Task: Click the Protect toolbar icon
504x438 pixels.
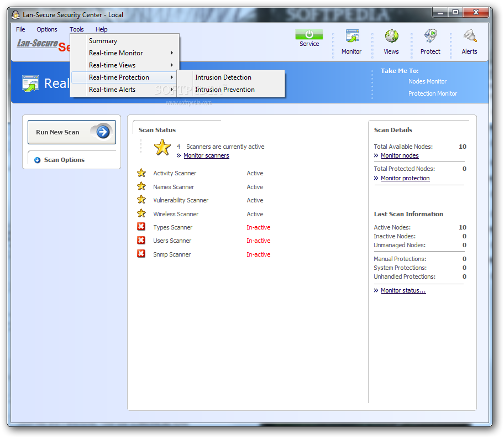Action: point(431,36)
